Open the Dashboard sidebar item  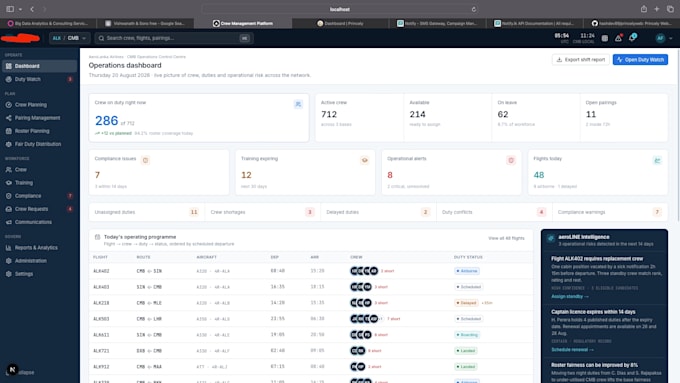(39, 66)
